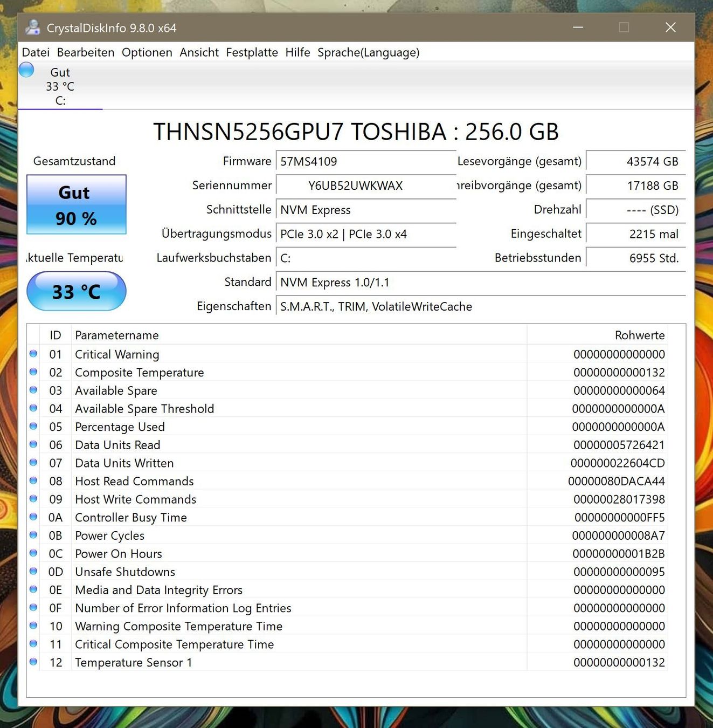This screenshot has width=713, height=728.
Task: Click the Drehzahl value ---- (SSD)
Action: 636,210
